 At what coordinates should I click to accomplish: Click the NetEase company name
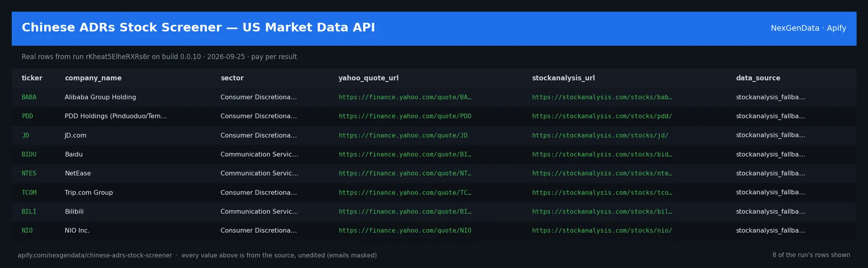tap(78, 174)
